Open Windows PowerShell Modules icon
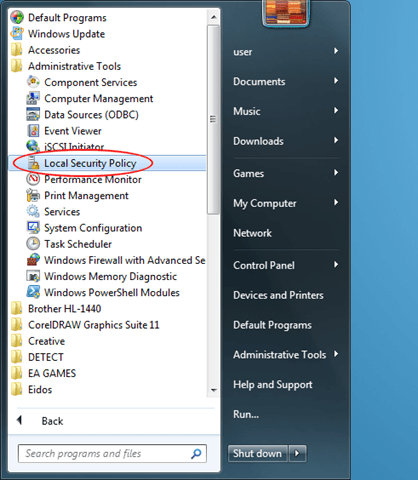This screenshot has width=418, height=480. coord(33,292)
